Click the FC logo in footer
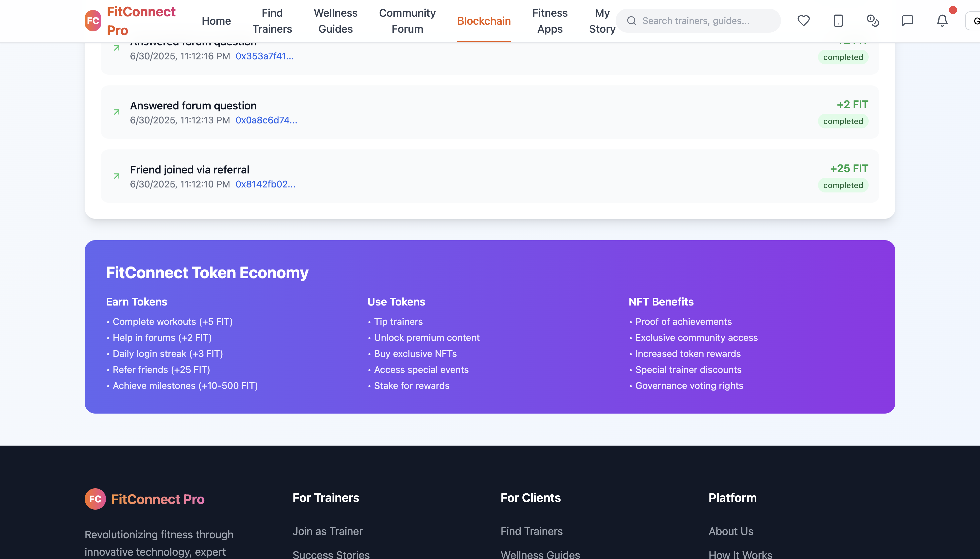Image resolution: width=980 pixels, height=559 pixels. [x=95, y=499]
